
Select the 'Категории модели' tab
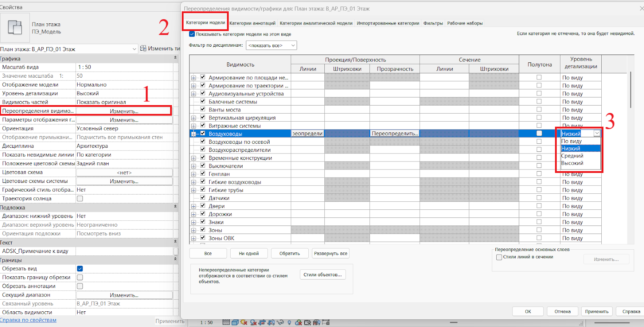pos(205,23)
